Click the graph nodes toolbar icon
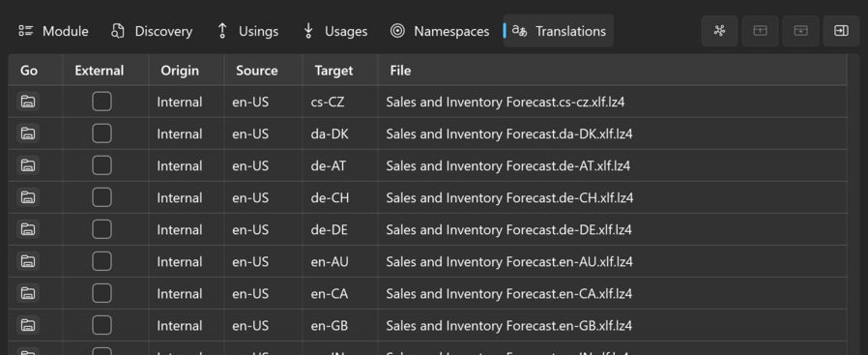Viewport: 868px width, 355px height. (719, 31)
